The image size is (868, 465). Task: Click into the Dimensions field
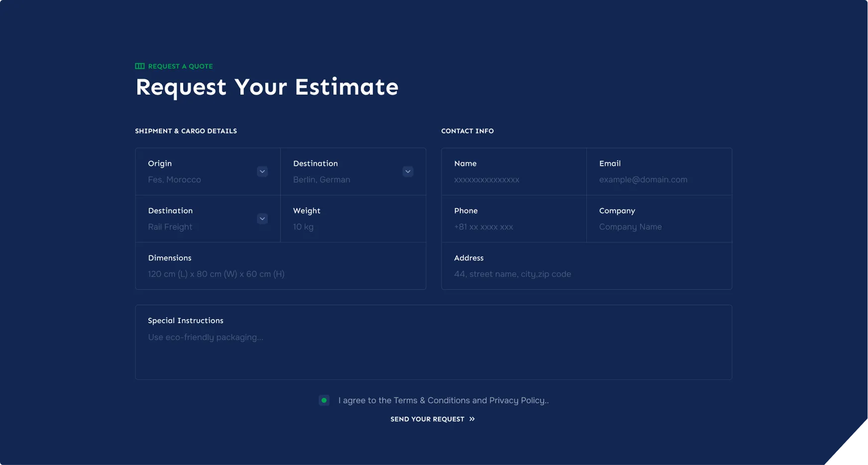pos(280,274)
